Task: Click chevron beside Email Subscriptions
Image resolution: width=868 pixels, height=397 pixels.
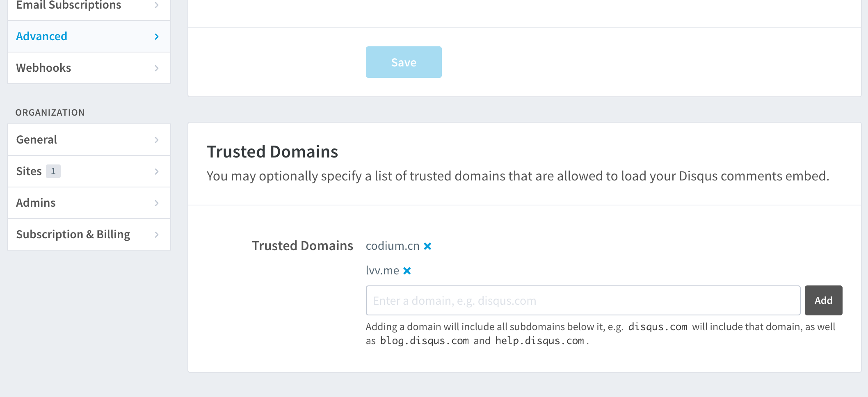Action: 157,5
